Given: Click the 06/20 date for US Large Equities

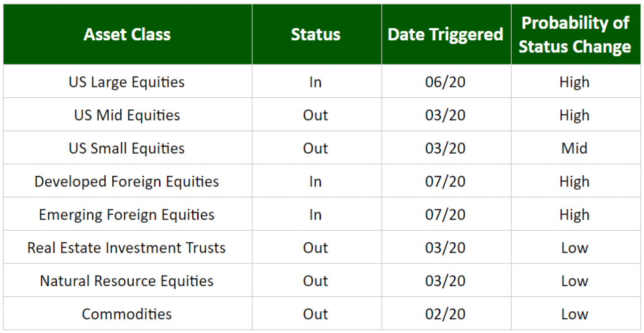Looking at the screenshot, I should point(446,82).
